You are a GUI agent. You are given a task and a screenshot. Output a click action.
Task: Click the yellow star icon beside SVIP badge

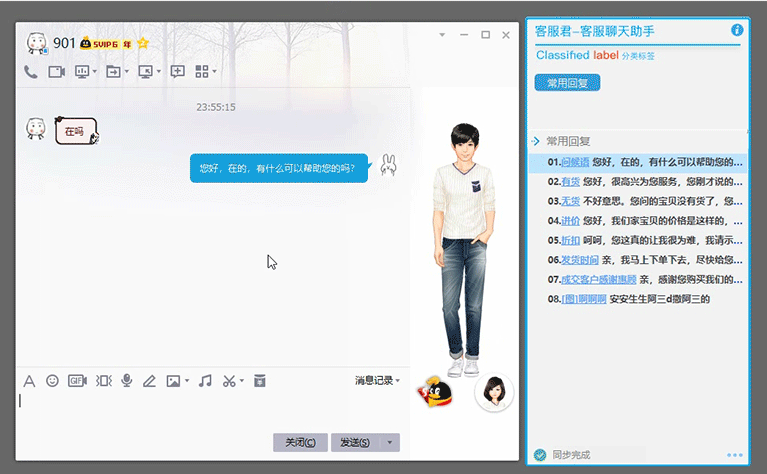(x=143, y=43)
